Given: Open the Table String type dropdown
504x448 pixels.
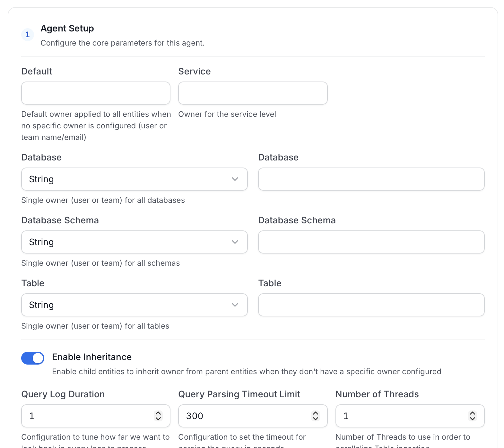Looking at the screenshot, I should tap(135, 305).
